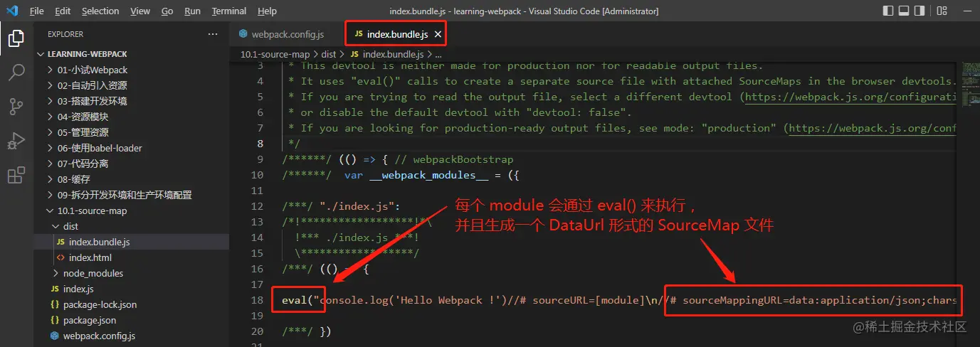The height and width of the screenshot is (347, 980).
Task: Open package.json file in explorer
Action: pyautogui.click(x=90, y=320)
